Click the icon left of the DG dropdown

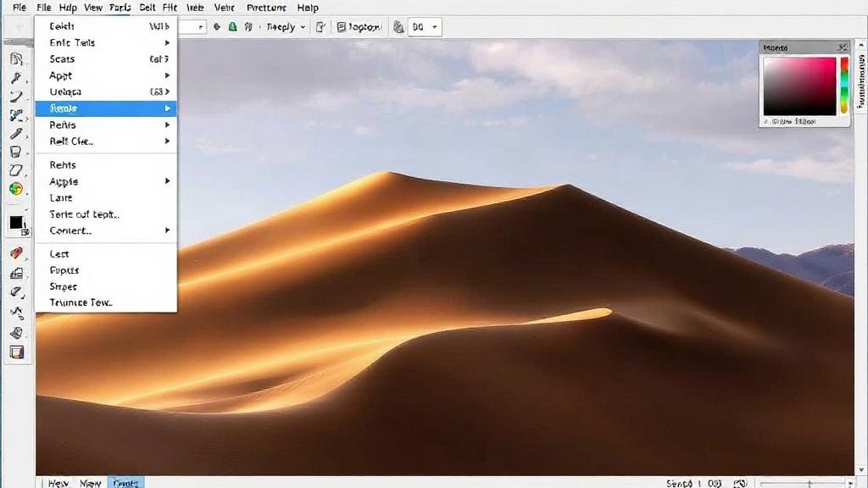(398, 26)
